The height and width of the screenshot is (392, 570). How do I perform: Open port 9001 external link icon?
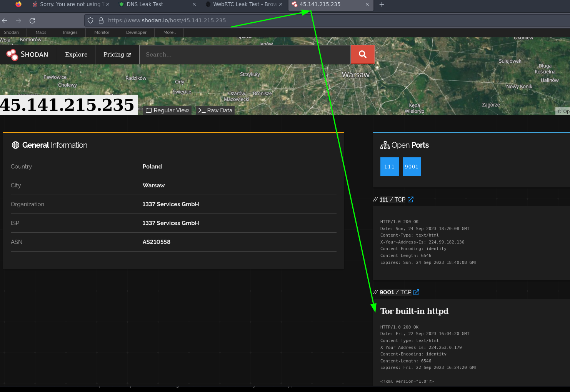(416, 292)
